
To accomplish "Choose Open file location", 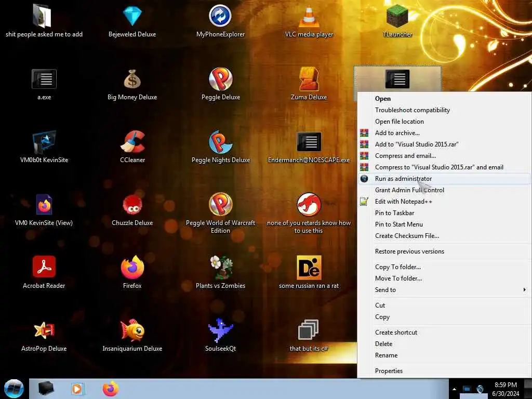I will [x=445, y=122].
